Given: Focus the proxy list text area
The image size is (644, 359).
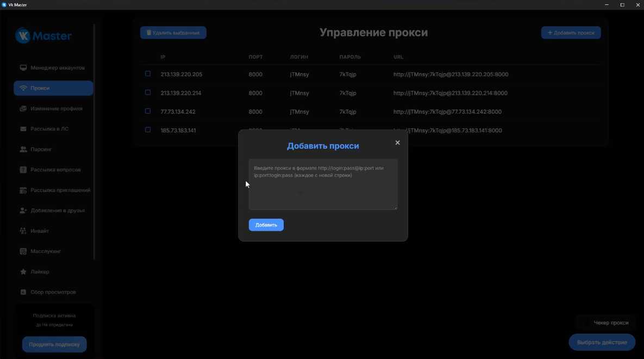Looking at the screenshot, I should (323, 190).
